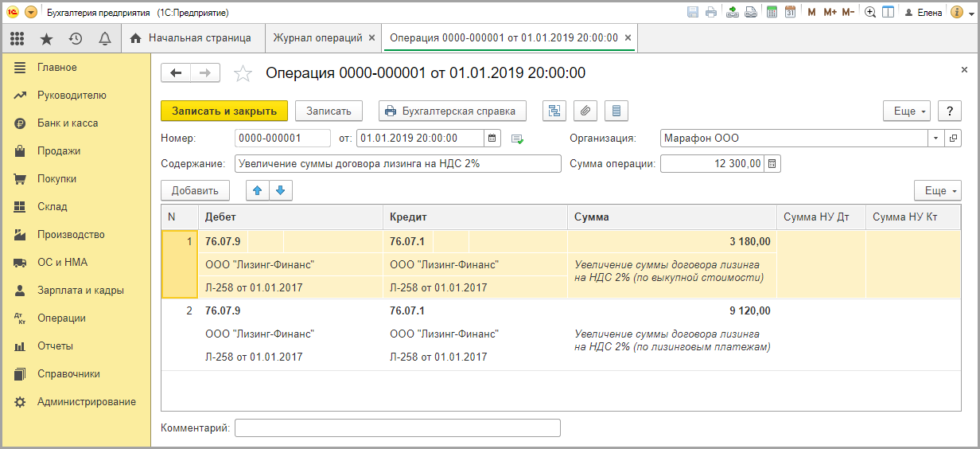This screenshot has width=980, height=449.
Task: Open the calendar icon in the title bar
Action: [791, 12]
